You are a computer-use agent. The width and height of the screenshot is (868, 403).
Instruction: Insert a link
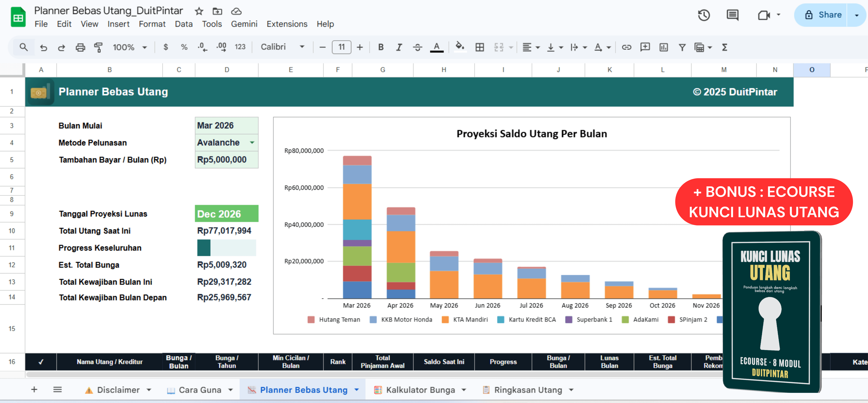626,47
